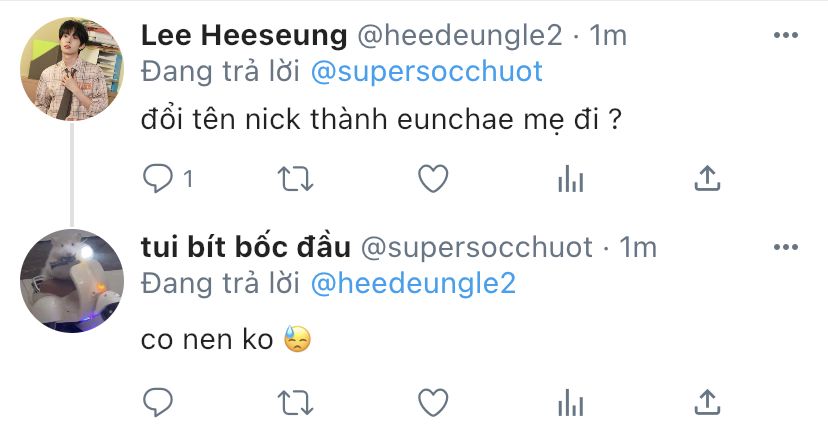
Task: Click the tui bít bốc đầu display name
Action: tap(244, 247)
